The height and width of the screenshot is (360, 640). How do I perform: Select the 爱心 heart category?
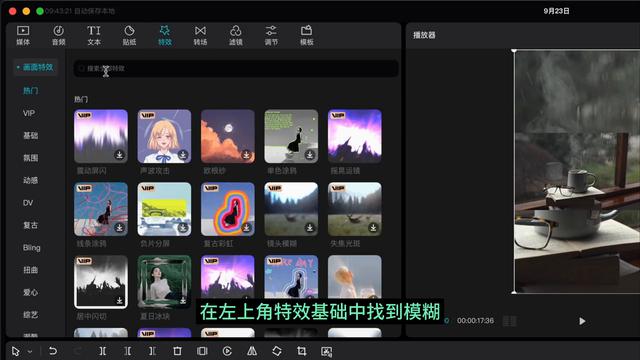(x=31, y=293)
